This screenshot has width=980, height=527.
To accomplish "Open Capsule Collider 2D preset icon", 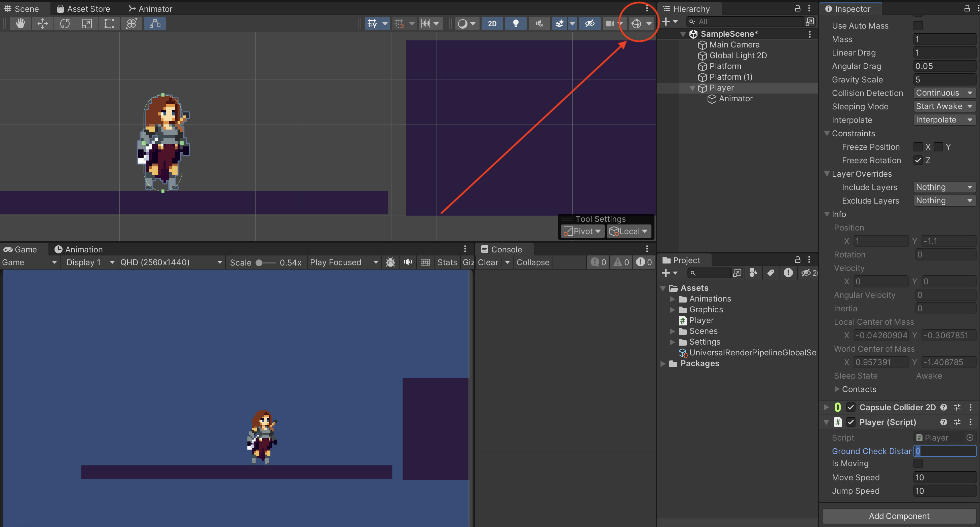I will (957, 407).
